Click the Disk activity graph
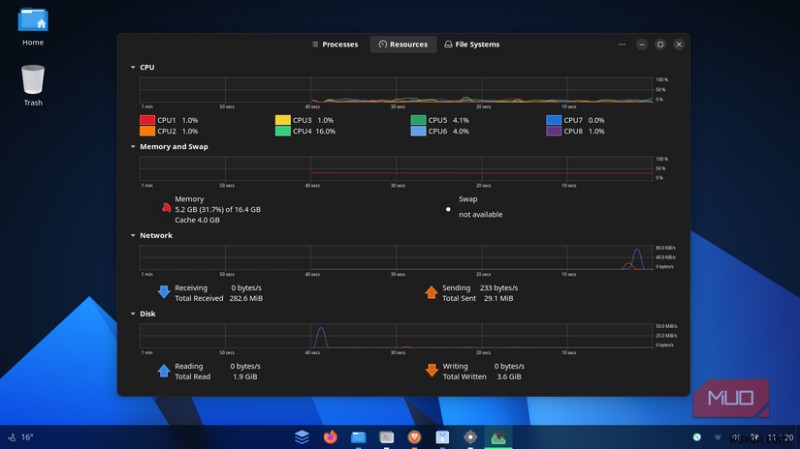Image resolution: width=800 pixels, height=449 pixels. 396,336
